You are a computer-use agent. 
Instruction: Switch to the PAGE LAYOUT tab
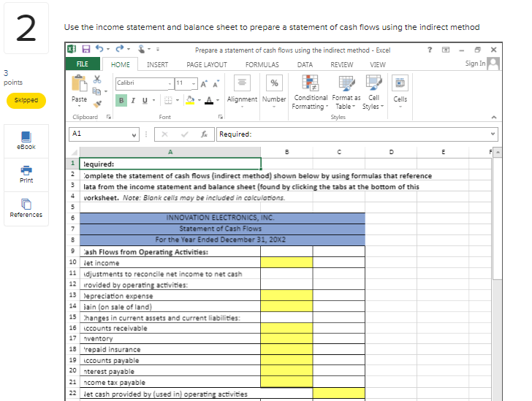coord(207,64)
